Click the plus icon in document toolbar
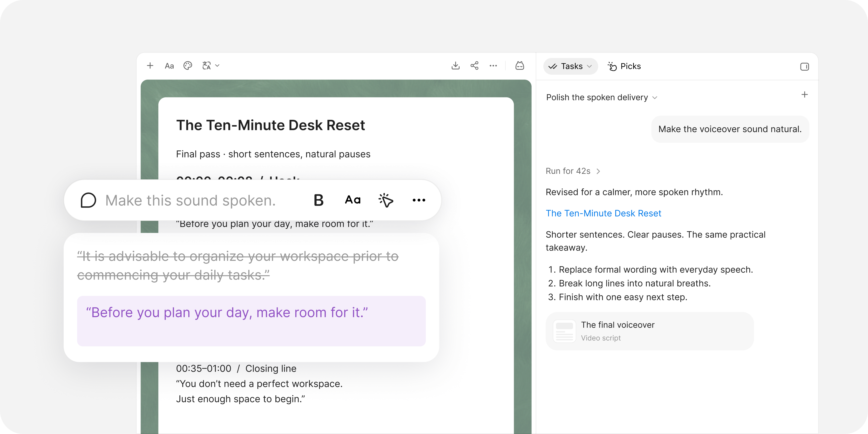The width and height of the screenshot is (868, 434). click(x=150, y=66)
